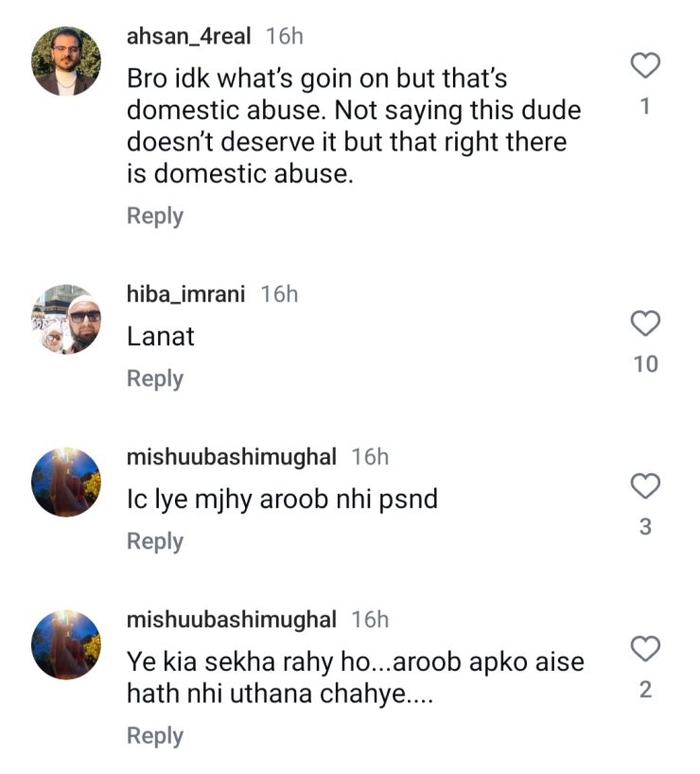This screenshot has width=700, height=774.
Task: Tap avatar beside "Ye kia sekha rahy ho" comment
Action: [x=66, y=644]
